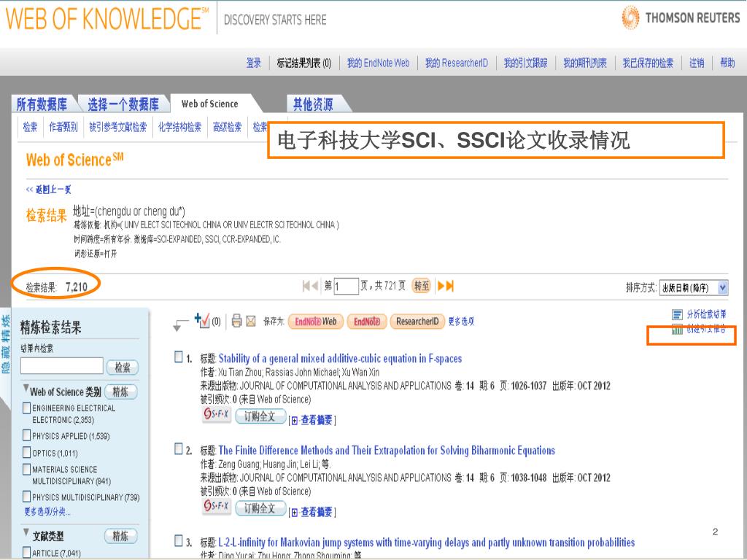Open 我的 ResearcherID link
Viewport: 747px width, 560px height.
[457, 63]
